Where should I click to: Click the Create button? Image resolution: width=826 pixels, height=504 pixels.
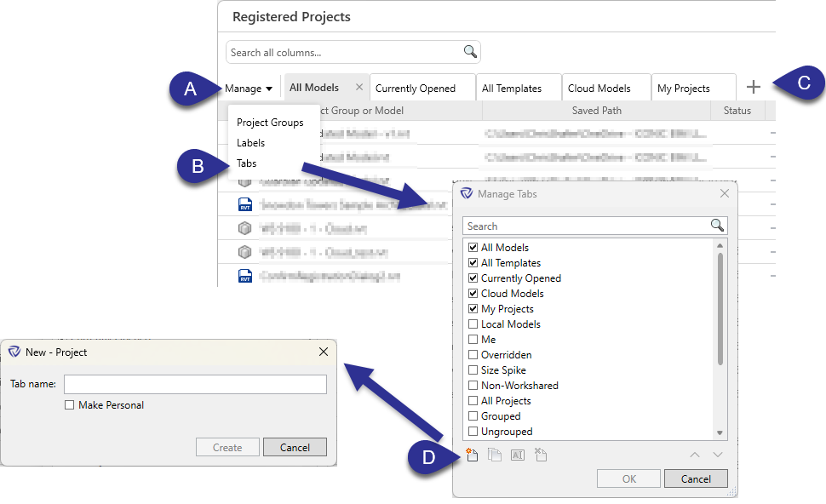[227, 446]
